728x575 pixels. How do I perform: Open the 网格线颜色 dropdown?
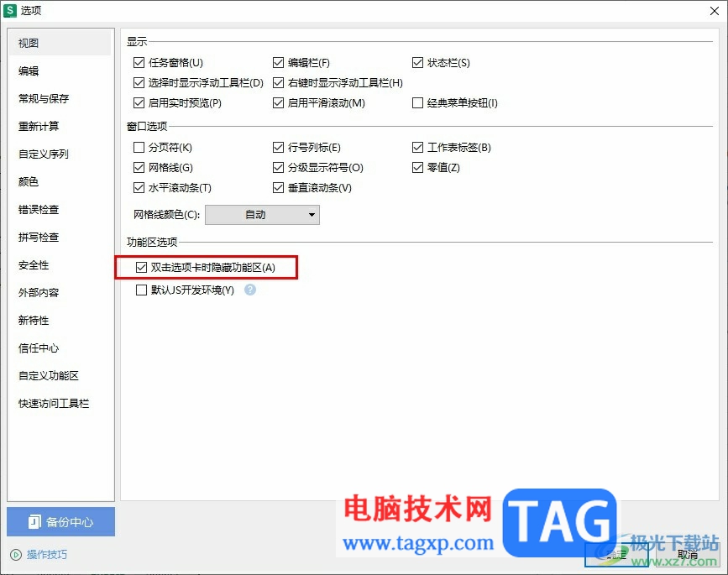262,215
